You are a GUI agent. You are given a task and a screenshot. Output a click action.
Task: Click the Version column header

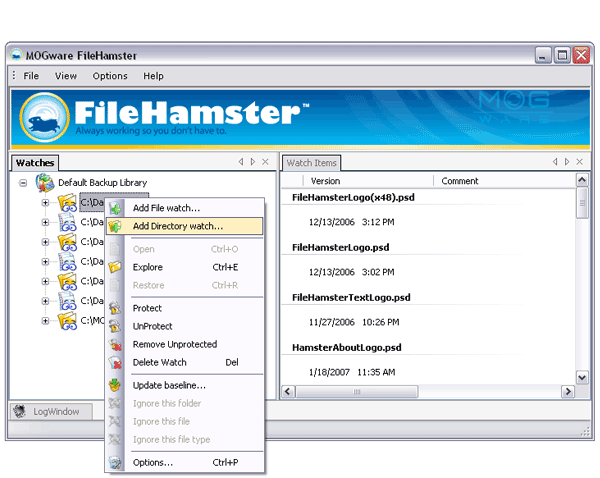(x=368, y=181)
